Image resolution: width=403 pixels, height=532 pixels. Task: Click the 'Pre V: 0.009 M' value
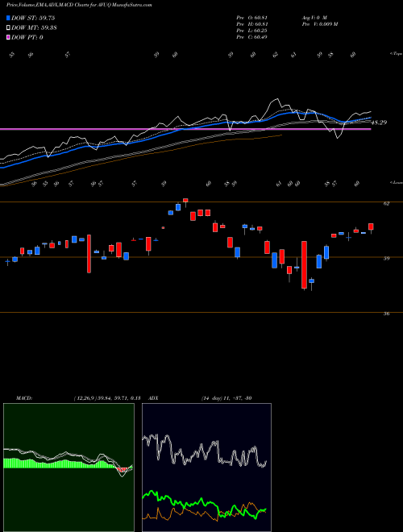point(319,24)
